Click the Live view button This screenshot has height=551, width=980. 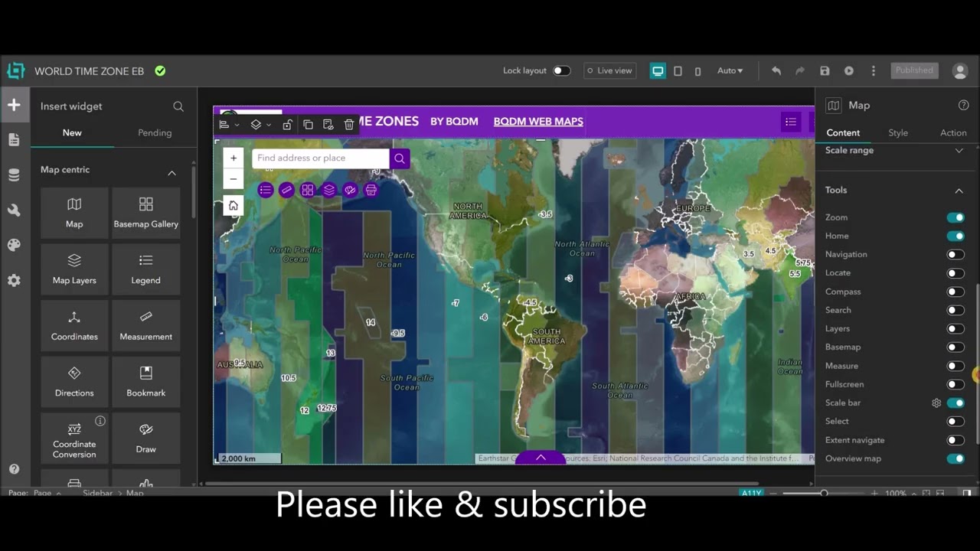point(609,70)
